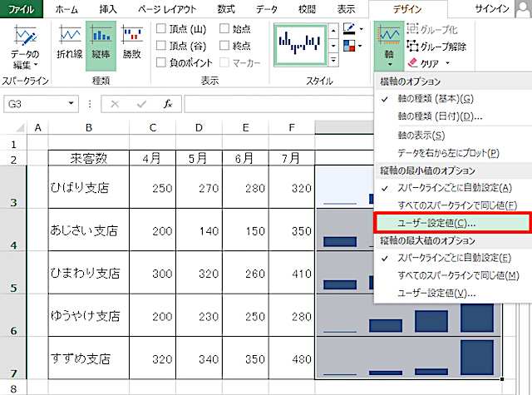Click the formula bar cancel X icon
This screenshot has width=532, height=395.
(115, 104)
